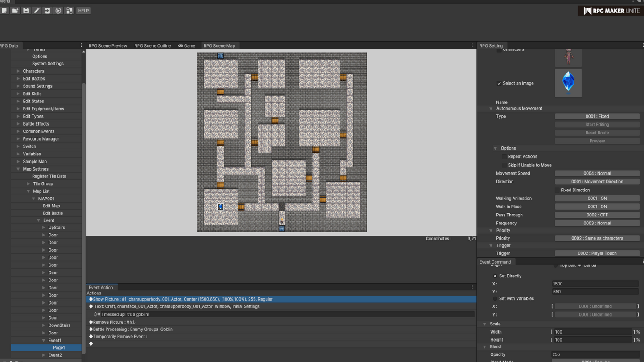The image size is (644, 362).
Task: Open the Event Action panel options menu icon
Action: point(472,287)
